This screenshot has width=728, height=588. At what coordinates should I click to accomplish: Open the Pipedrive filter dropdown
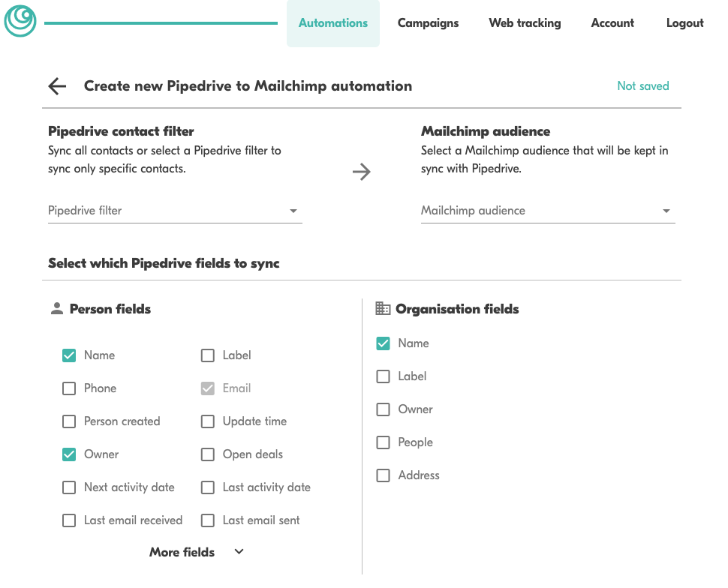tap(175, 211)
